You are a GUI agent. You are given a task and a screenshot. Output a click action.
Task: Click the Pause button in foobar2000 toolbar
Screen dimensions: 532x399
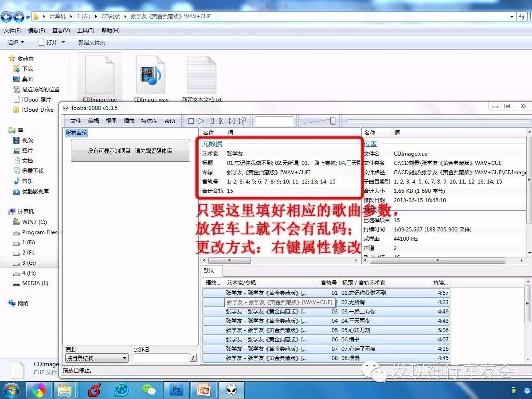coord(211,121)
